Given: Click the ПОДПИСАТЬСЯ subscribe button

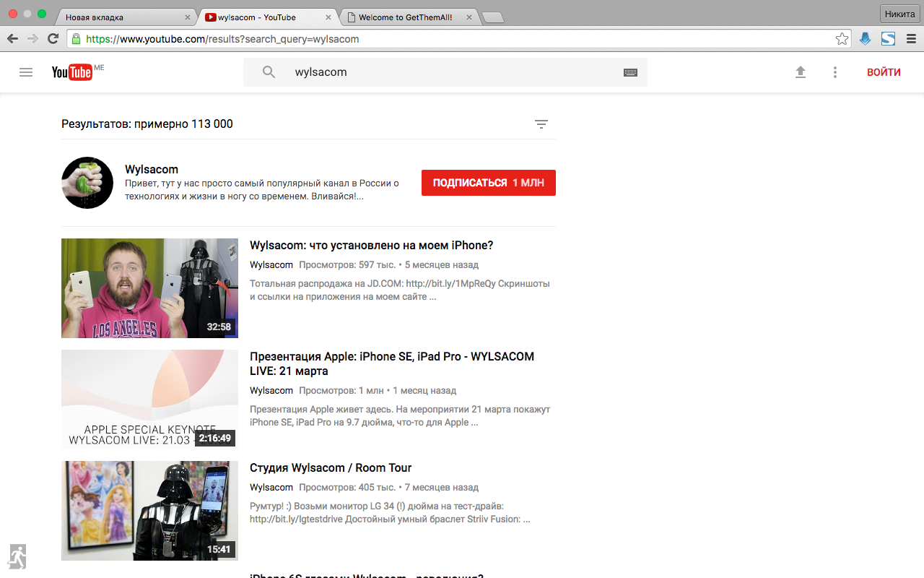Looking at the screenshot, I should pyautogui.click(x=489, y=183).
